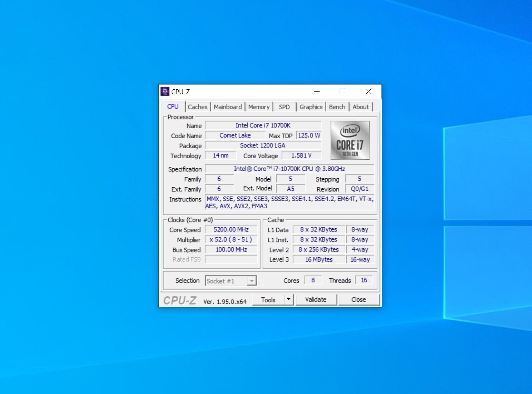Click the L1 Inst. value 8 x 32 KBytes
Viewport: 532px width, 394px height.
tap(319, 239)
